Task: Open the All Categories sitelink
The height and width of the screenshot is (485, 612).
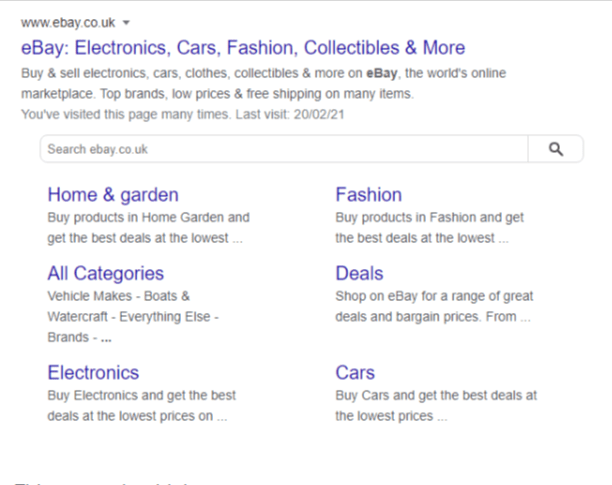Action: (x=105, y=274)
